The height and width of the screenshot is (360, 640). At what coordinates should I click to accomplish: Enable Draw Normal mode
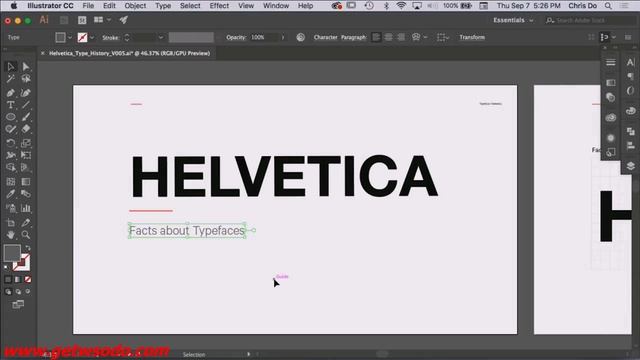(8, 291)
